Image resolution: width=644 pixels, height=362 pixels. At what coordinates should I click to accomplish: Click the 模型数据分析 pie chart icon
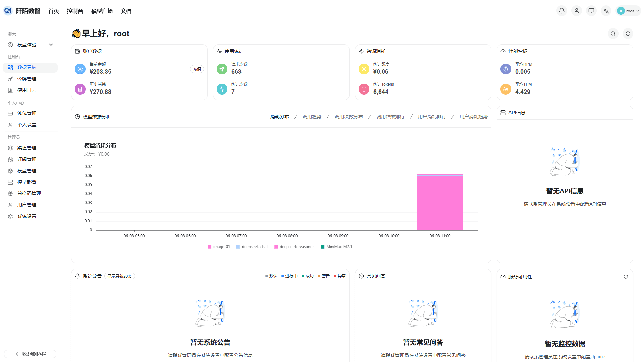click(x=77, y=117)
